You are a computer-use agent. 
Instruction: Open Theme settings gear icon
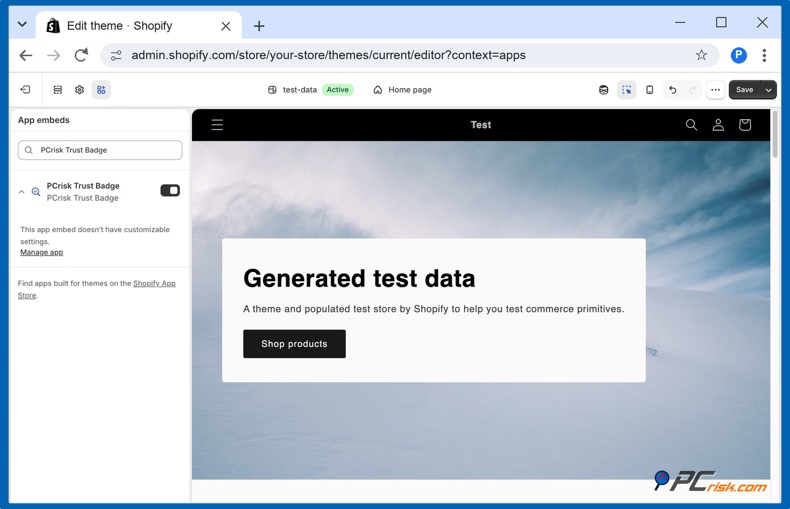(80, 90)
